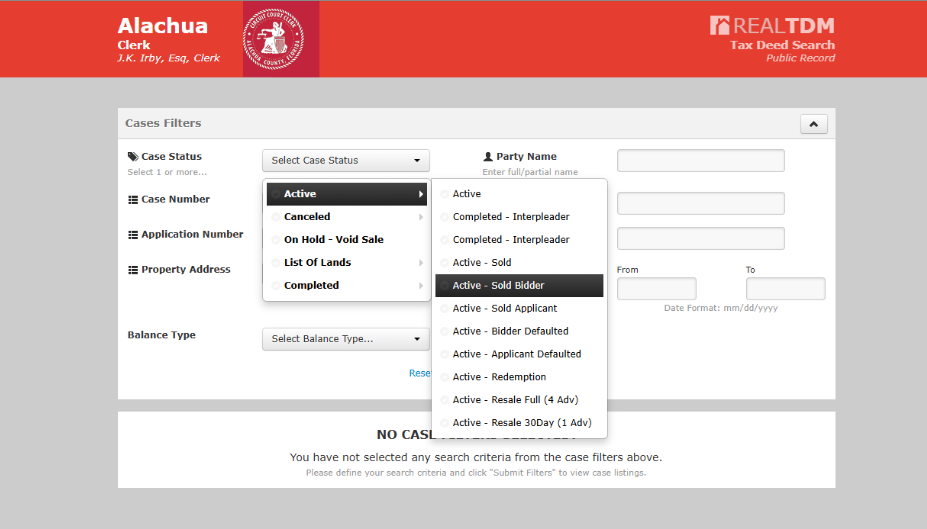Click the Party Name input field
Screen dimensions: 927x529
point(701,160)
